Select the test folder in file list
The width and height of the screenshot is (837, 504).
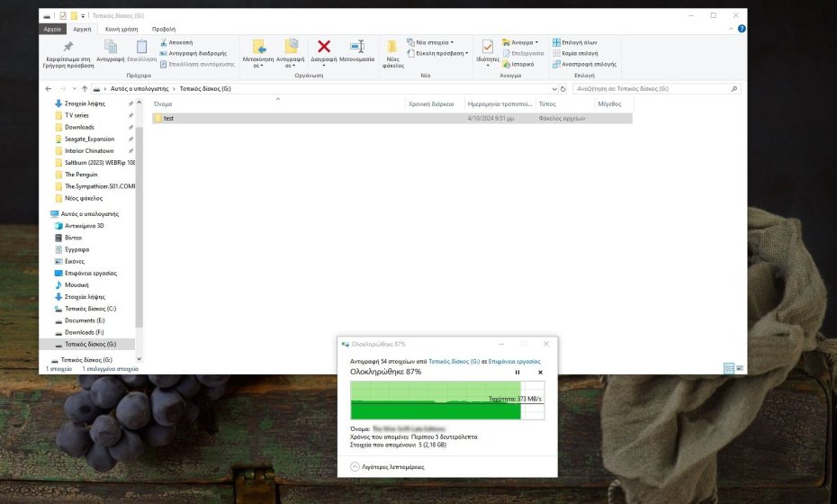coord(392,119)
